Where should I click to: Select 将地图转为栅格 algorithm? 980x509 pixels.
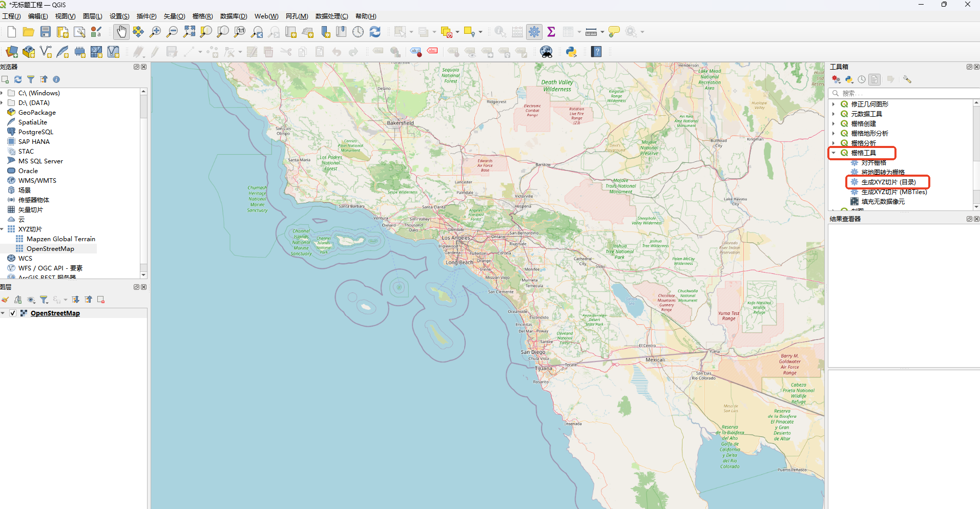(x=883, y=172)
